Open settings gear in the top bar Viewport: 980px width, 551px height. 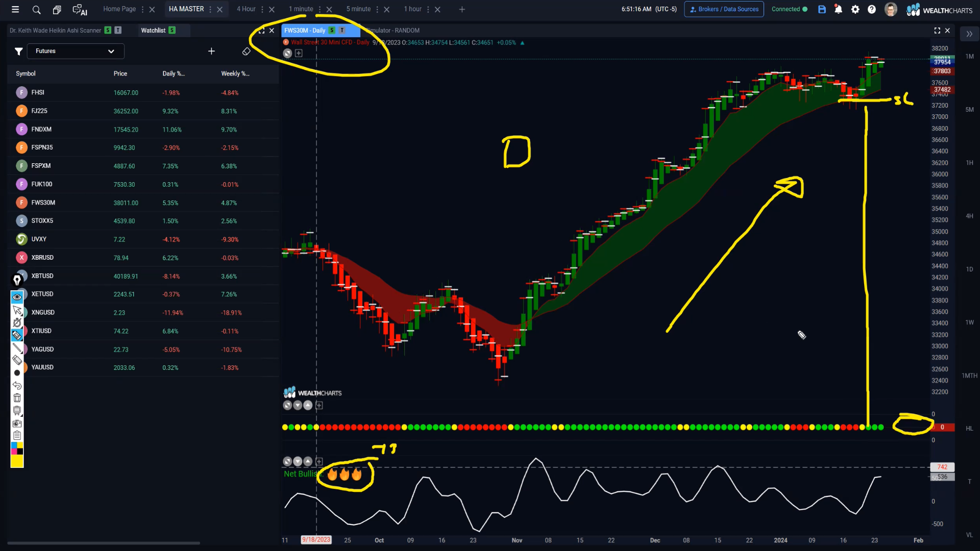point(855,9)
